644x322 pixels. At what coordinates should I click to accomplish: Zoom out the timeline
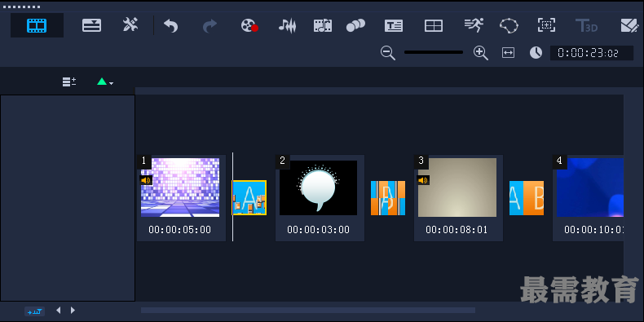[x=388, y=53]
